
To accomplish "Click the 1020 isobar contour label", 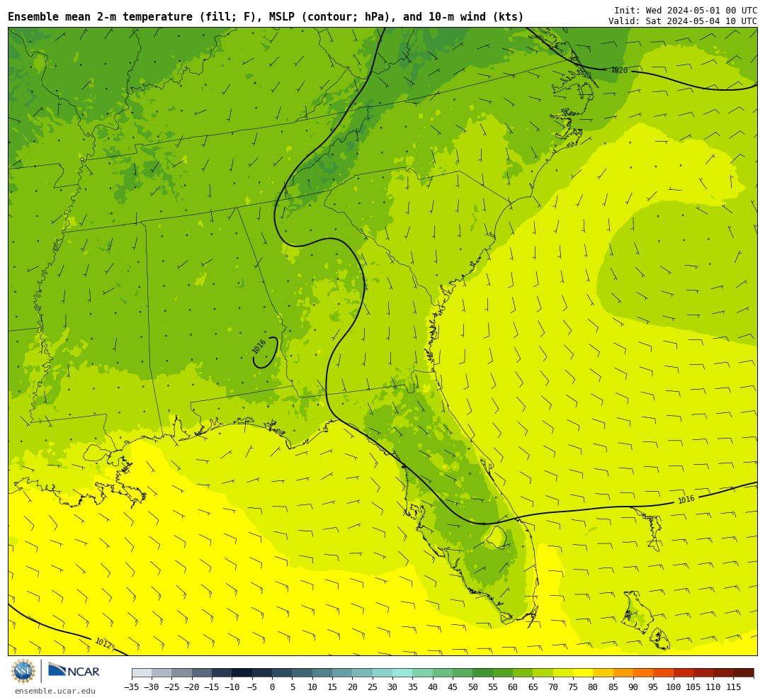I will pos(619,70).
